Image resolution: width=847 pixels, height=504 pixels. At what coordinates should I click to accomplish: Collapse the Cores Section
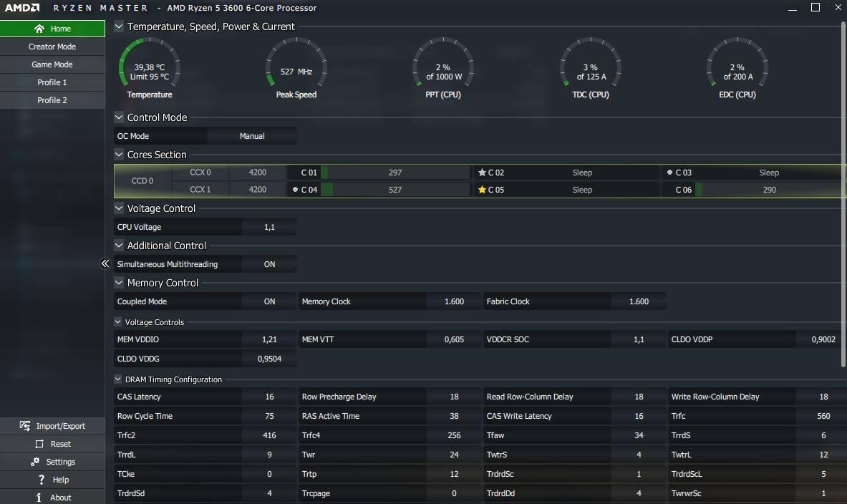119,155
